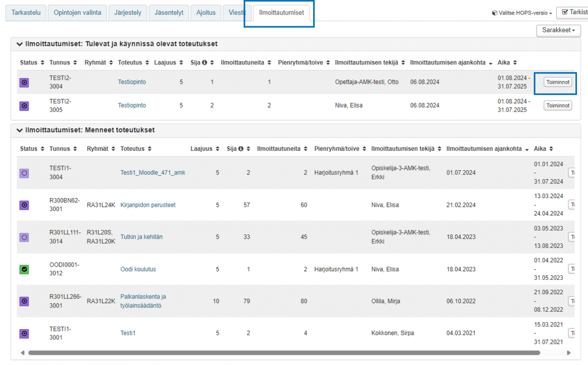Open Toiminnot for TESTI2-3004 row
This screenshot has height=365, width=588.
coord(558,82)
